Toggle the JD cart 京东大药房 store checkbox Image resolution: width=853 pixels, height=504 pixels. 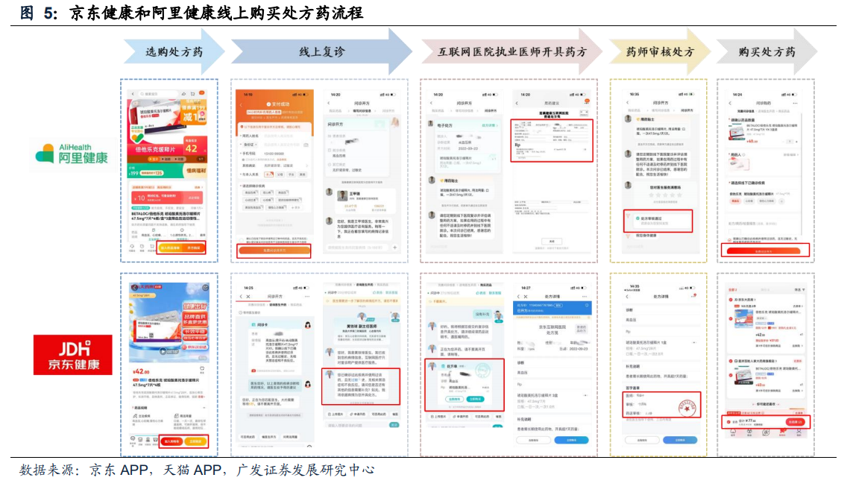coord(730,300)
